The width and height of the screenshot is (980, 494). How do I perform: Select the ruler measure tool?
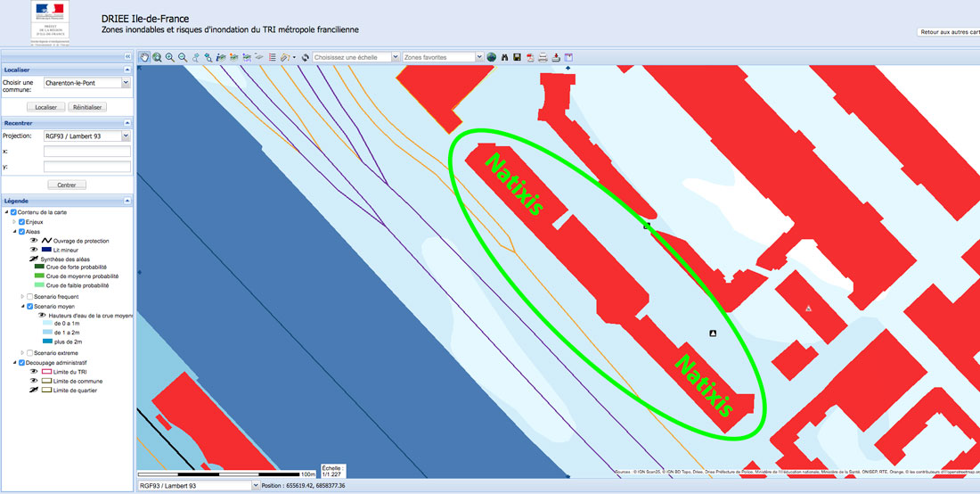click(x=284, y=57)
